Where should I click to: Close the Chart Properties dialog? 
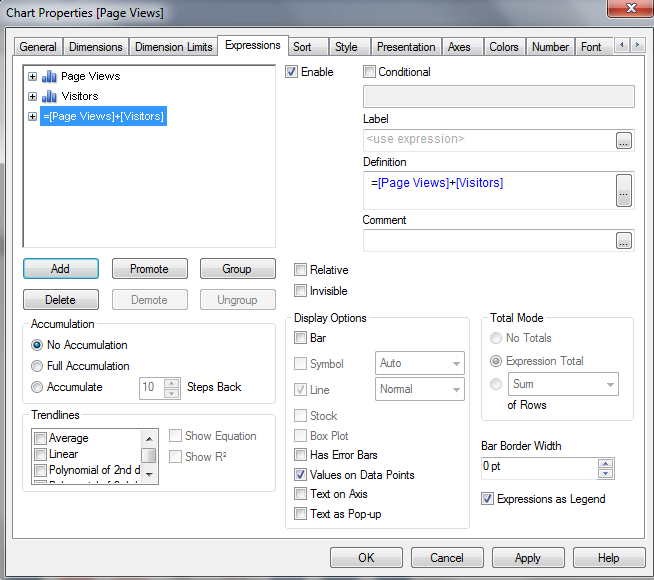pos(630,8)
